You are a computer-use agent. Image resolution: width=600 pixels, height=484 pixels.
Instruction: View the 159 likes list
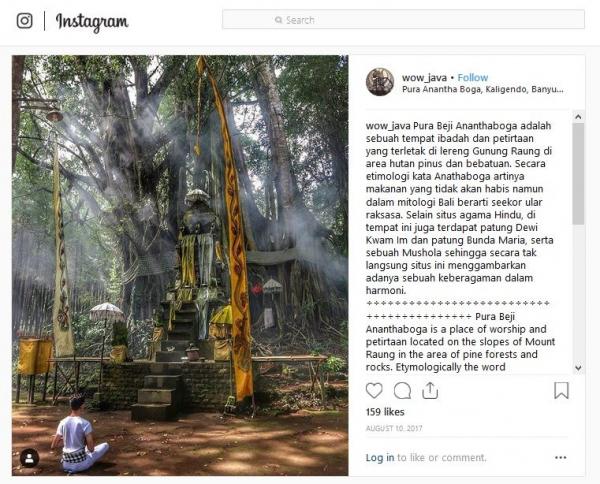tap(385, 412)
